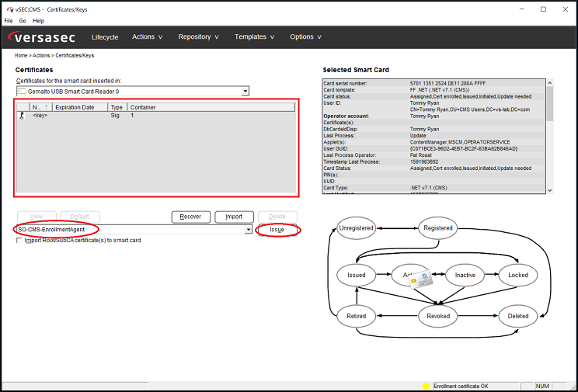Image resolution: width=578 pixels, height=392 pixels.
Task: Click the Applet(s) value ContentManager,MSCM,OPERATORSERVICE
Action: (460, 142)
